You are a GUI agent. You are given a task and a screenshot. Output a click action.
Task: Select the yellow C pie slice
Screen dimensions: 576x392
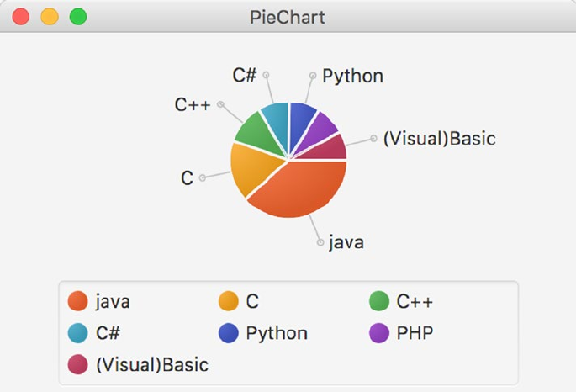point(250,168)
